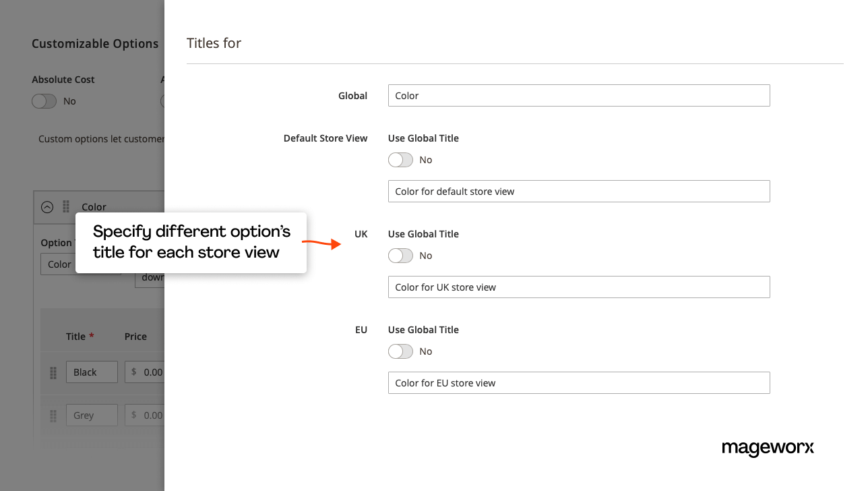Click the UK store view title field
Screen dimensions: 868x491
[x=578, y=287]
